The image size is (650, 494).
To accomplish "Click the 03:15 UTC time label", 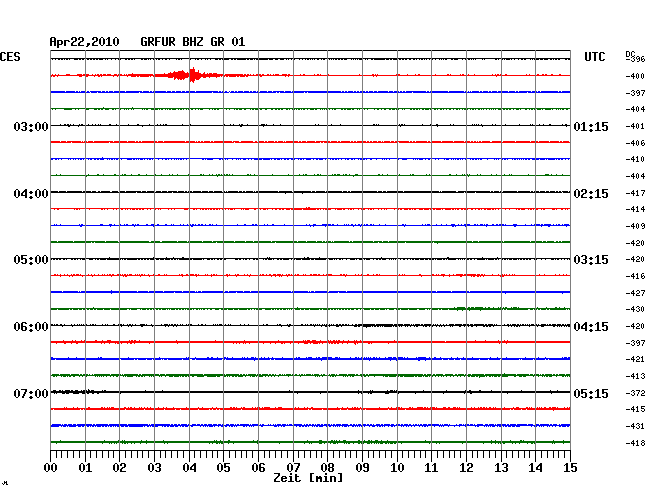I will pyautogui.click(x=591, y=260).
